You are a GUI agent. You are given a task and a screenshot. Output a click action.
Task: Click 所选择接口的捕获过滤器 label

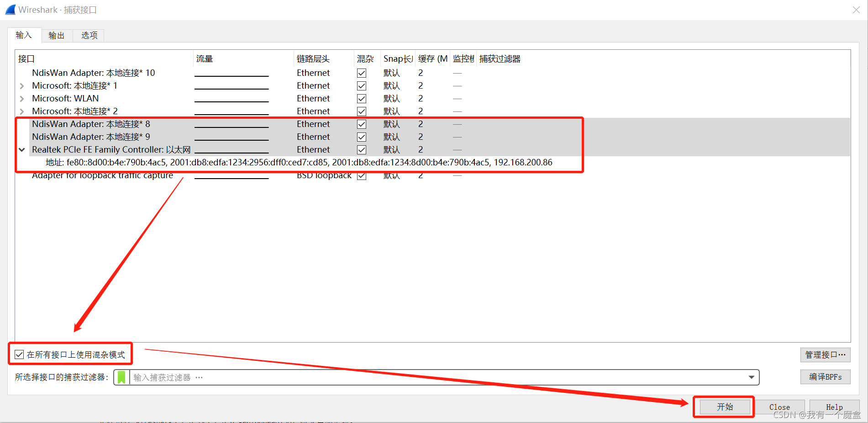point(61,377)
